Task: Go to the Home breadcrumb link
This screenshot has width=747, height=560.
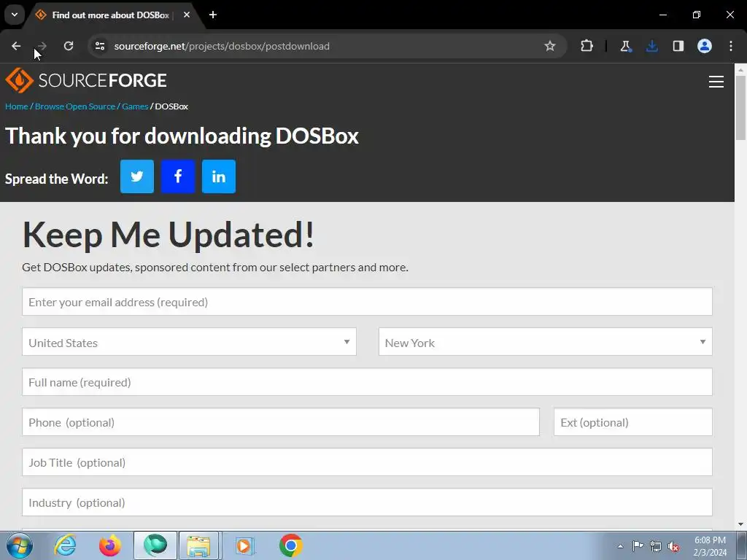Action: [x=17, y=106]
